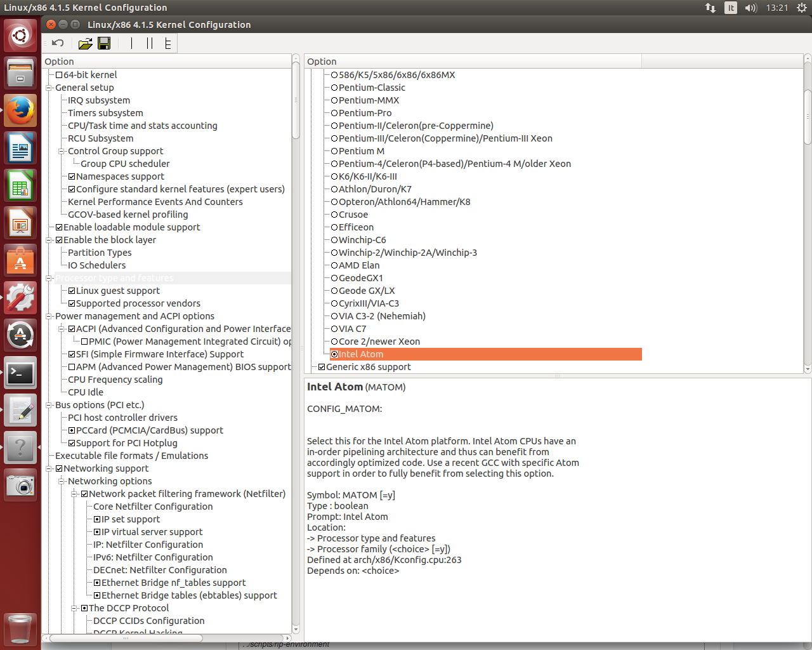Select Core 2/newer Xeon radio option
This screenshot has height=650, width=812.
pos(334,342)
